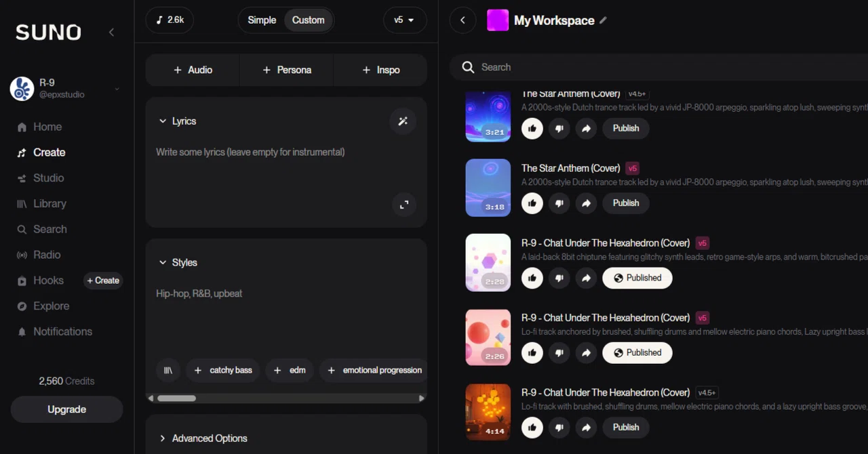This screenshot has height=454, width=868.
Task: Click the Create button next to Hooks
Action: coord(103,281)
